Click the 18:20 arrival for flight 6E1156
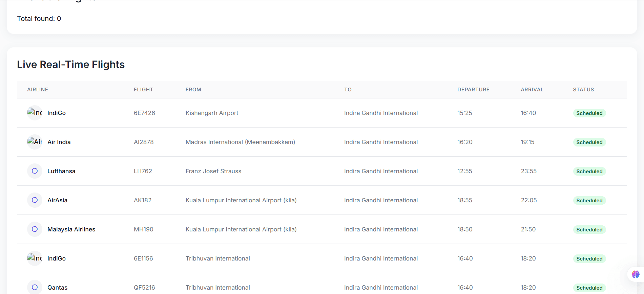The width and height of the screenshot is (644, 294). (x=528, y=258)
